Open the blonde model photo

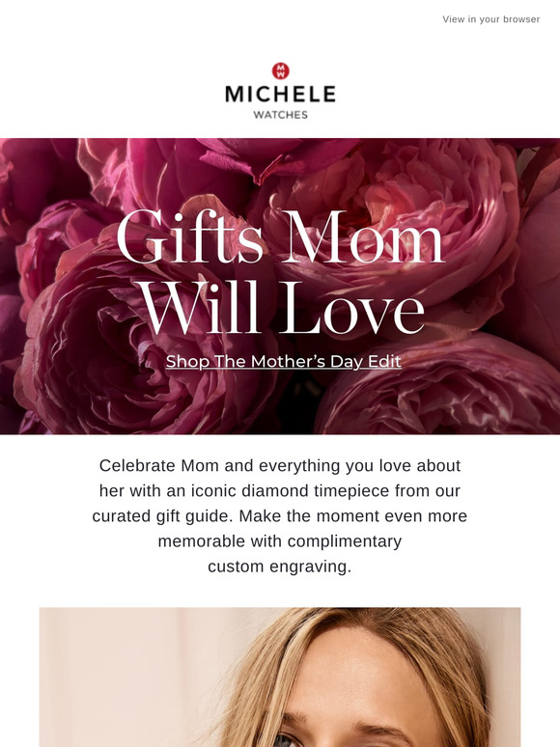tap(280, 677)
